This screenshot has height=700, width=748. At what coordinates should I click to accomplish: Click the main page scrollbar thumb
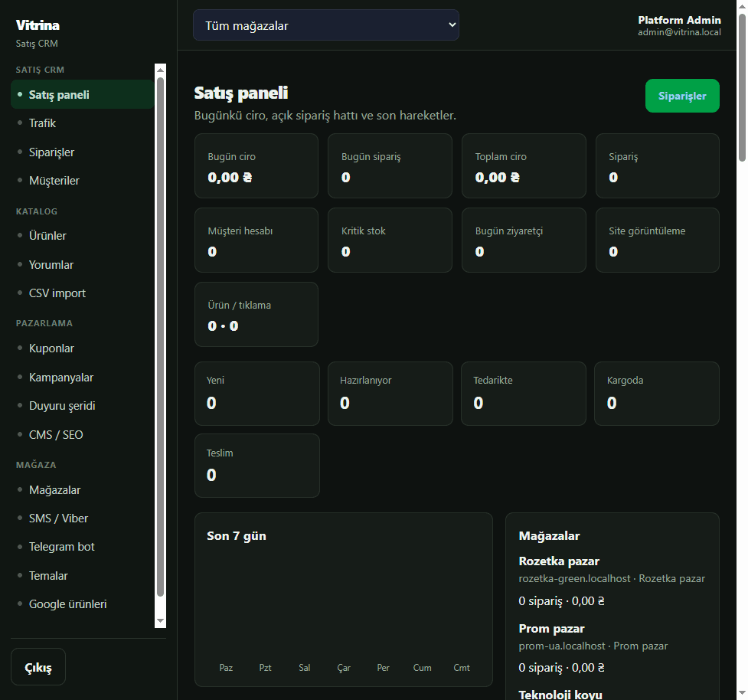click(x=742, y=88)
